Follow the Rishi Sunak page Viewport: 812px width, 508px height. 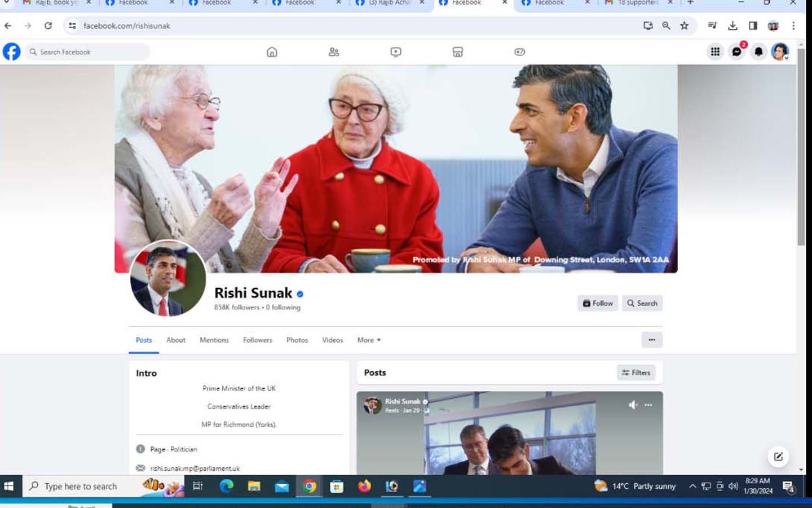coord(598,303)
